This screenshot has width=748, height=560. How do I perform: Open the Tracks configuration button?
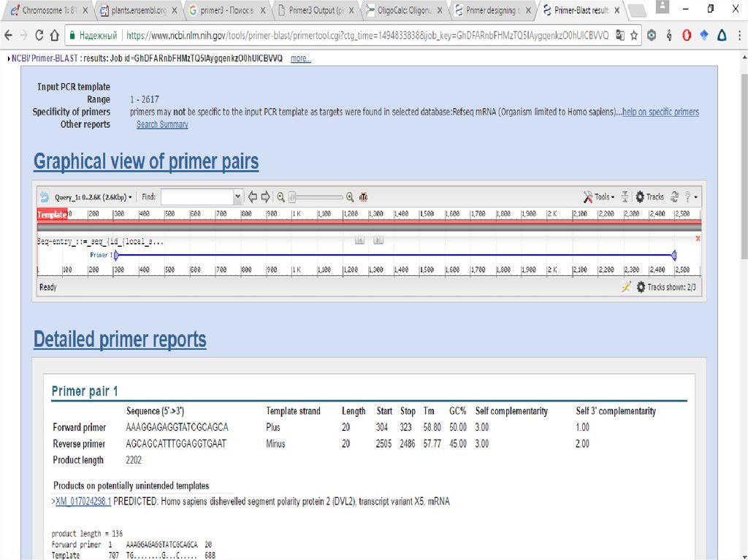point(649,197)
